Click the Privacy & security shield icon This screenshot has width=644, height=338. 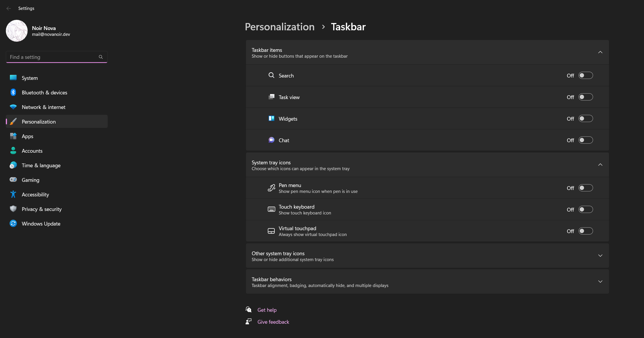13,209
